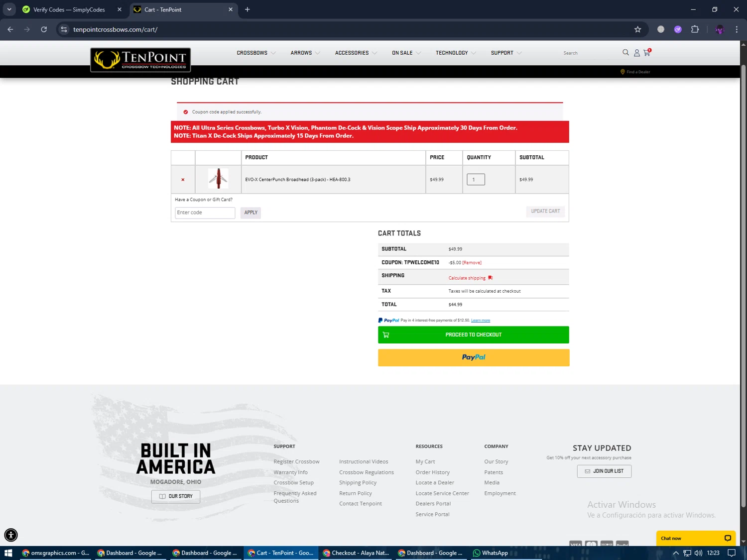Viewport: 747px width, 560px height.
Task: Open PayPal Learn more link
Action: [481, 321]
